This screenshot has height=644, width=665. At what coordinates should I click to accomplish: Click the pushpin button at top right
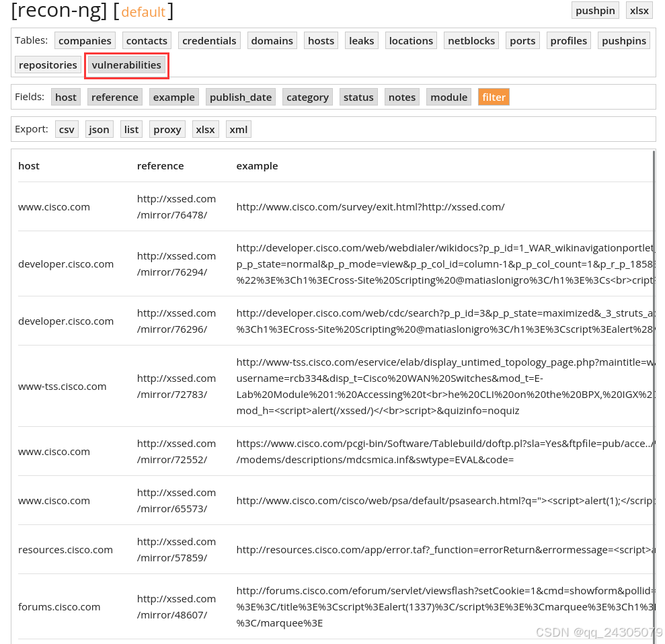(595, 11)
